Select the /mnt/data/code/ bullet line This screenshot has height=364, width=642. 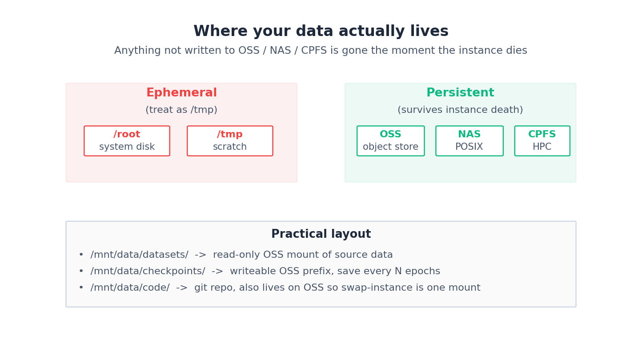click(x=279, y=288)
